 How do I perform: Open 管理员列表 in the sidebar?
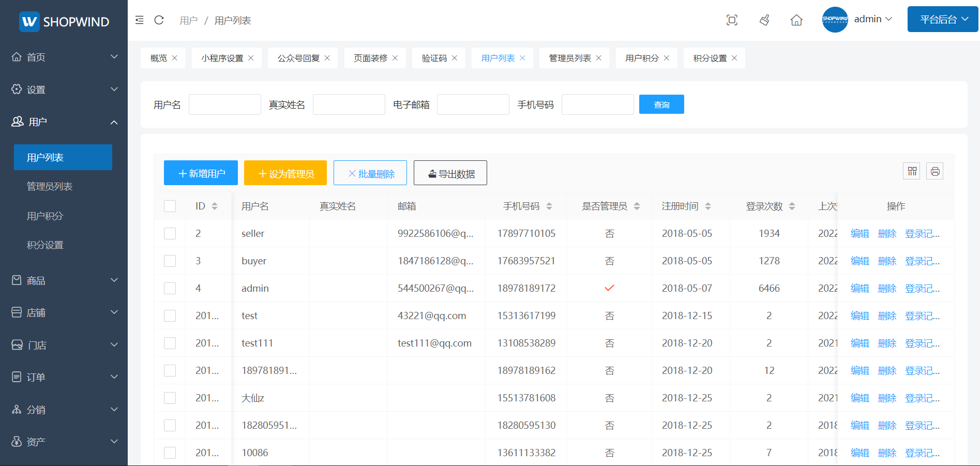pos(50,186)
